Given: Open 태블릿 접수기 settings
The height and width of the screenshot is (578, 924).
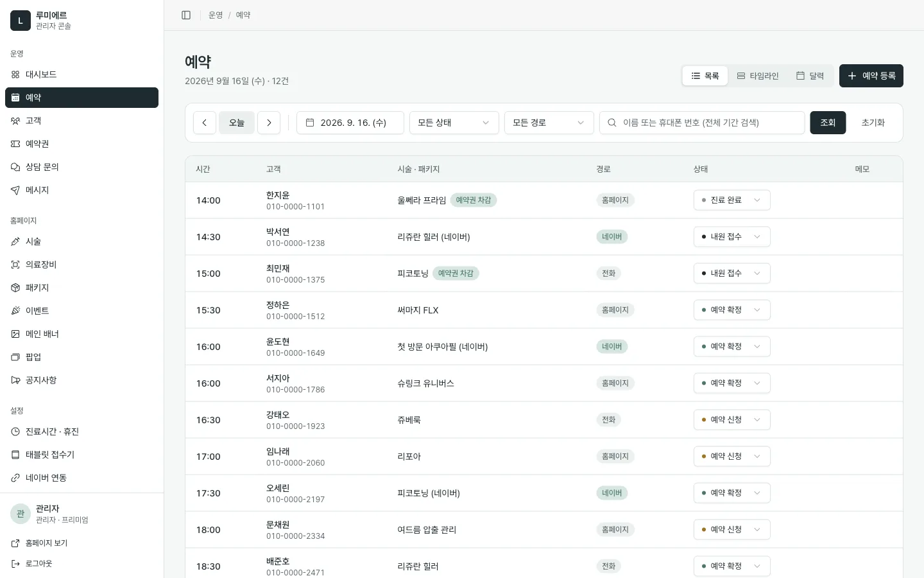Looking at the screenshot, I should click(81, 455).
